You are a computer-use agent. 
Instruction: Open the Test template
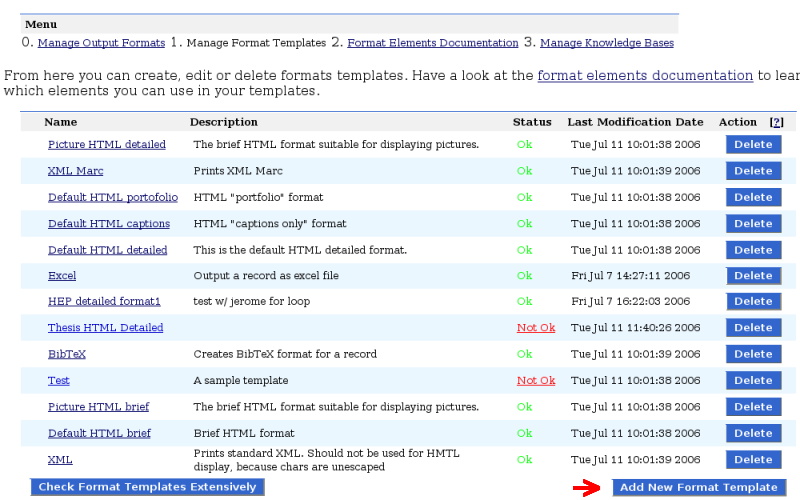(59, 381)
